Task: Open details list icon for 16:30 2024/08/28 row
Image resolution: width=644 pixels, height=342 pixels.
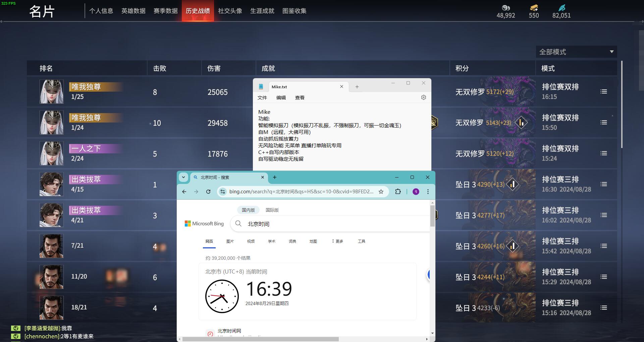Action: tap(604, 184)
